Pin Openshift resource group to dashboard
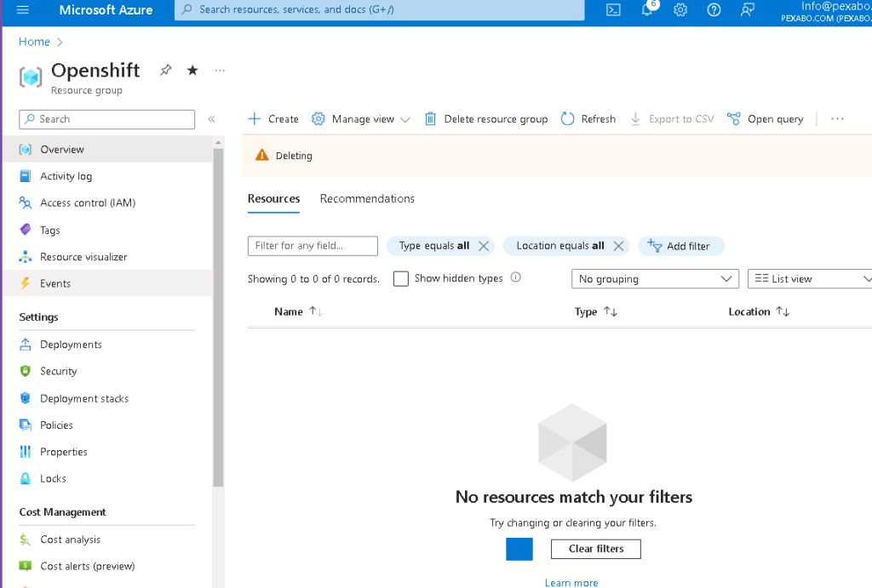 coord(166,70)
